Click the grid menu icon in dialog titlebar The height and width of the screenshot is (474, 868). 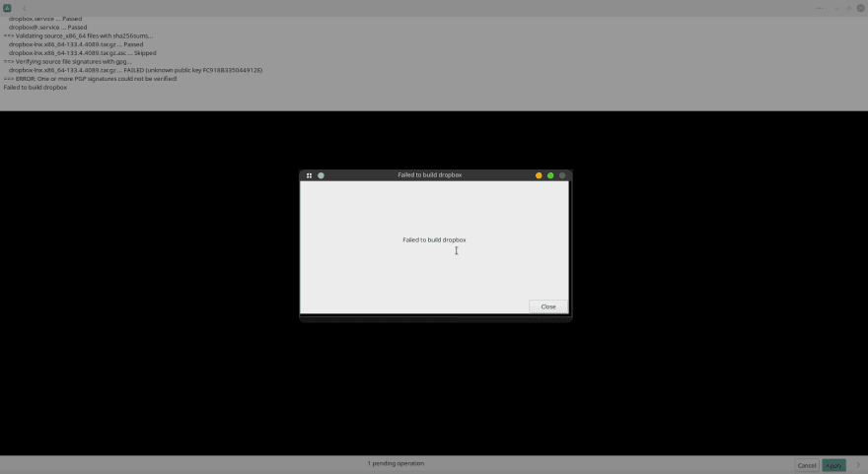coord(309,175)
